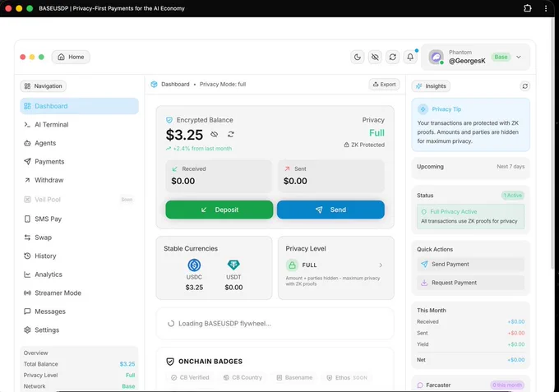Click the Ethos badge

[347, 378]
